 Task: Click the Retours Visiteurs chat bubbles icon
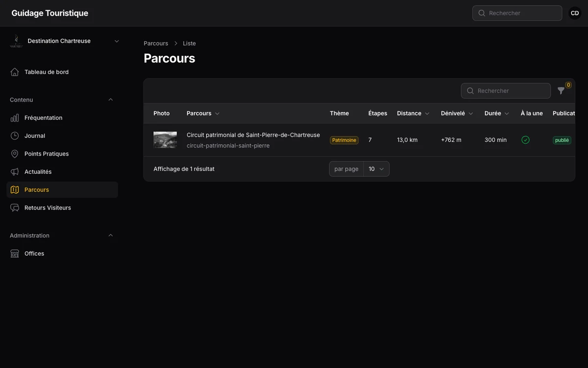coord(15,208)
